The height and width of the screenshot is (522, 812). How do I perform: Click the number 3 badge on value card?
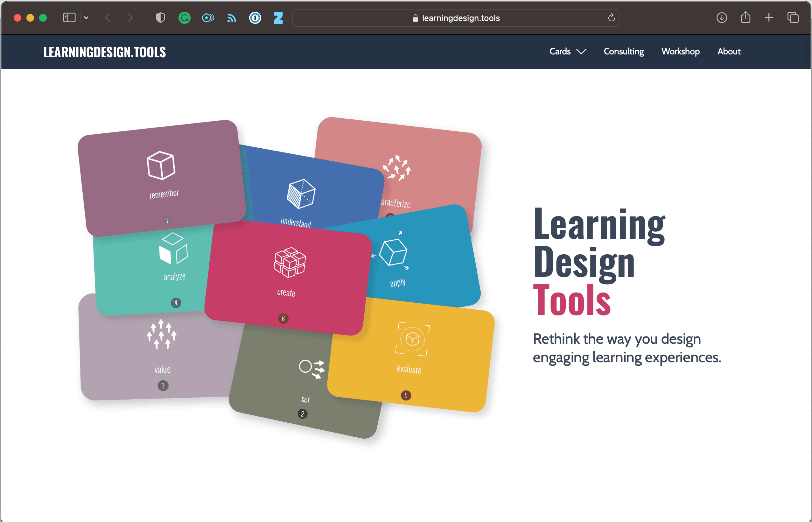pyautogui.click(x=163, y=386)
